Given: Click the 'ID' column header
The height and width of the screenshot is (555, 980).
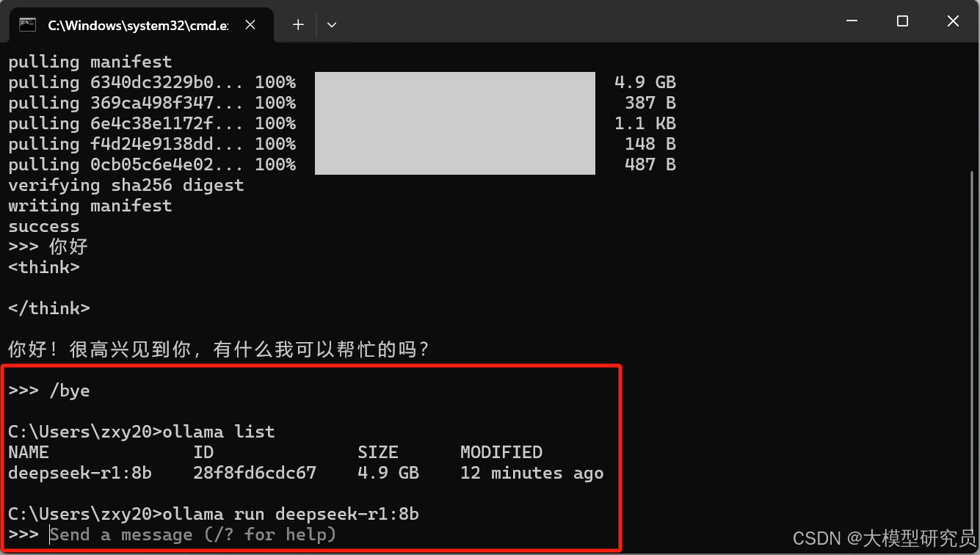Looking at the screenshot, I should (x=203, y=452).
